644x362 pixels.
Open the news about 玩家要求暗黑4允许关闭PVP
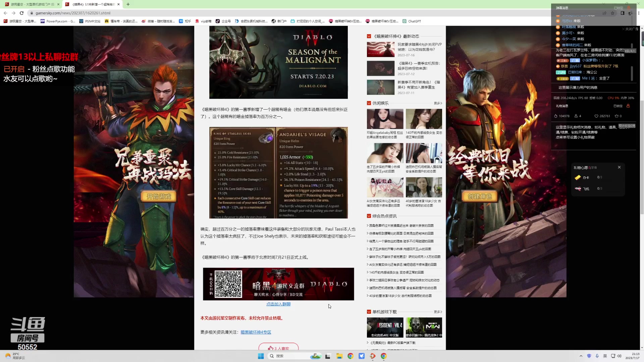pos(420,47)
